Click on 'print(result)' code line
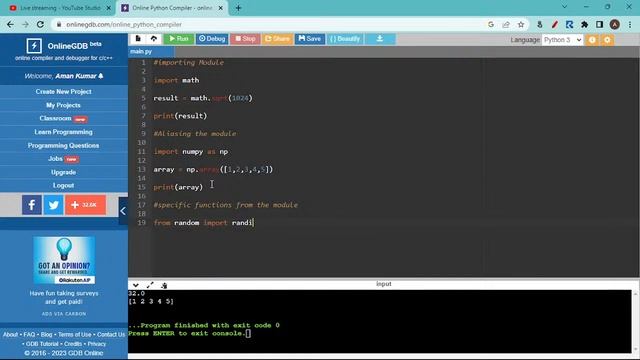 (180, 116)
